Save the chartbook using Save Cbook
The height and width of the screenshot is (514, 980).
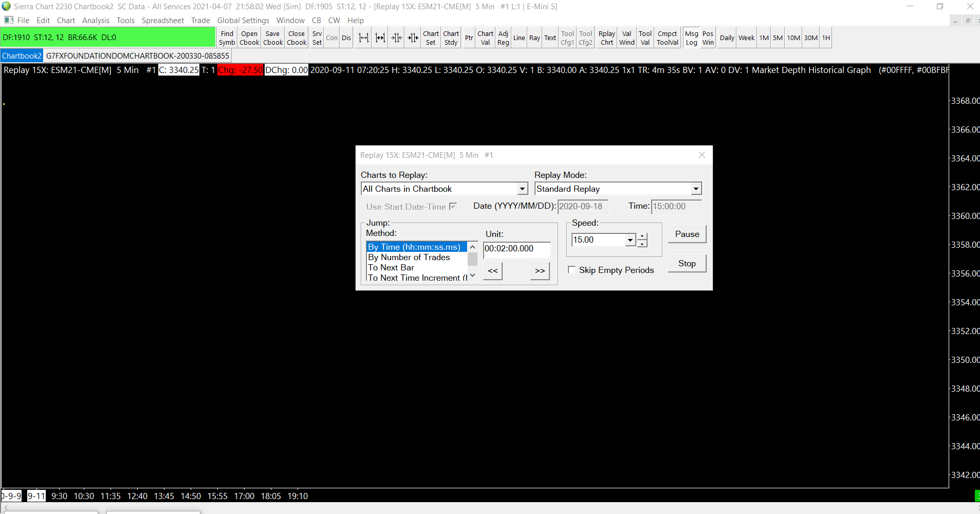pyautogui.click(x=273, y=38)
